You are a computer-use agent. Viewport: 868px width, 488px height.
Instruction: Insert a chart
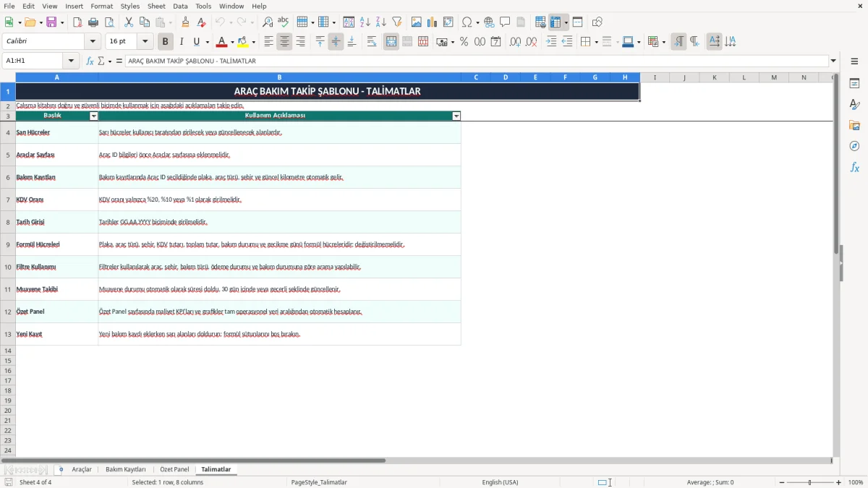[433, 22]
